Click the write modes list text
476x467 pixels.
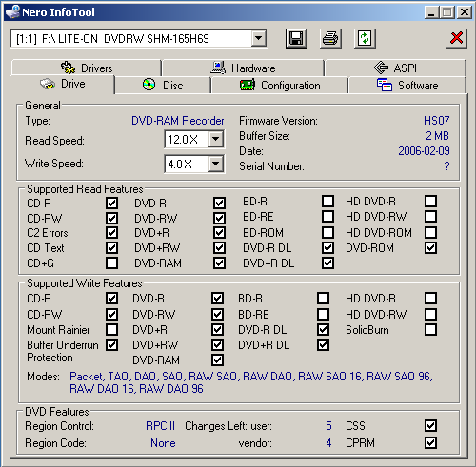251,382
